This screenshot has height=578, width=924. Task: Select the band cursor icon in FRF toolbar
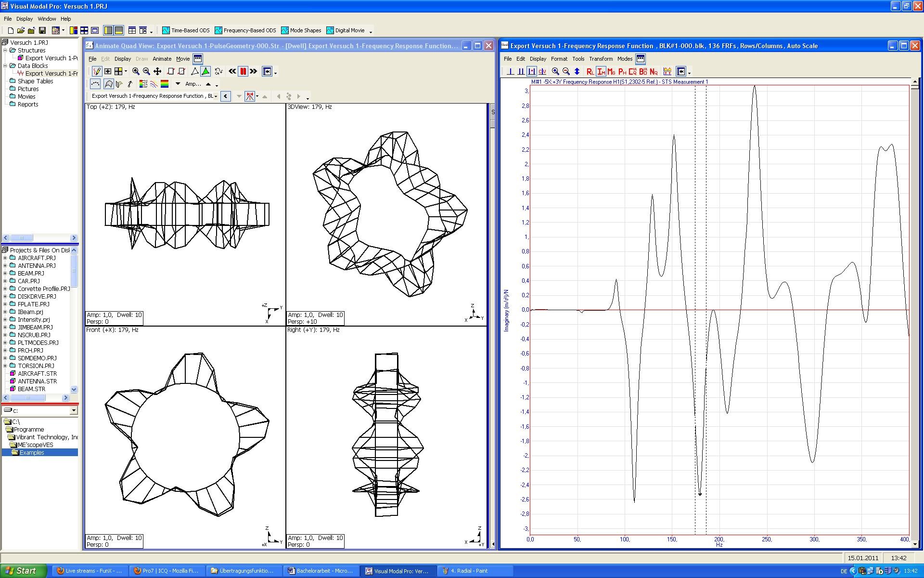click(x=521, y=71)
